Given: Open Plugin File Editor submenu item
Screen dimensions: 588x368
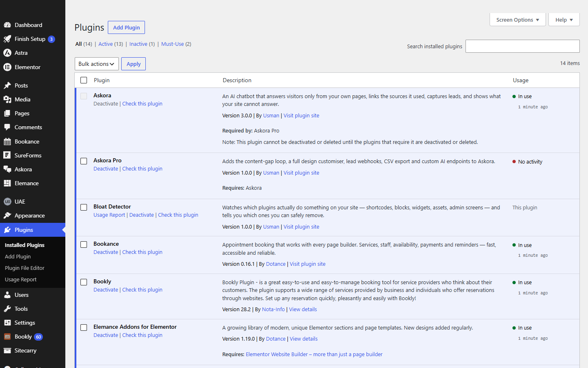Looking at the screenshot, I should (24, 268).
